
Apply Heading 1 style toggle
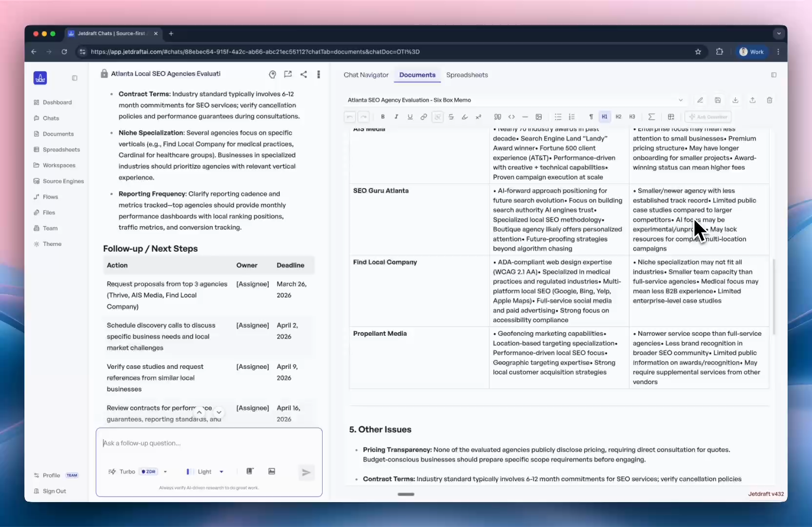coord(605,117)
